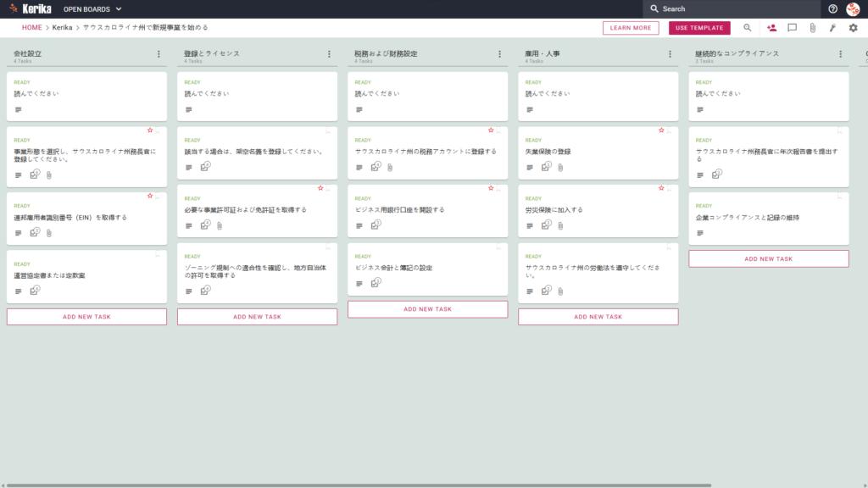Click the user avatar in top bar
The height and width of the screenshot is (488, 868).
tap(853, 8)
